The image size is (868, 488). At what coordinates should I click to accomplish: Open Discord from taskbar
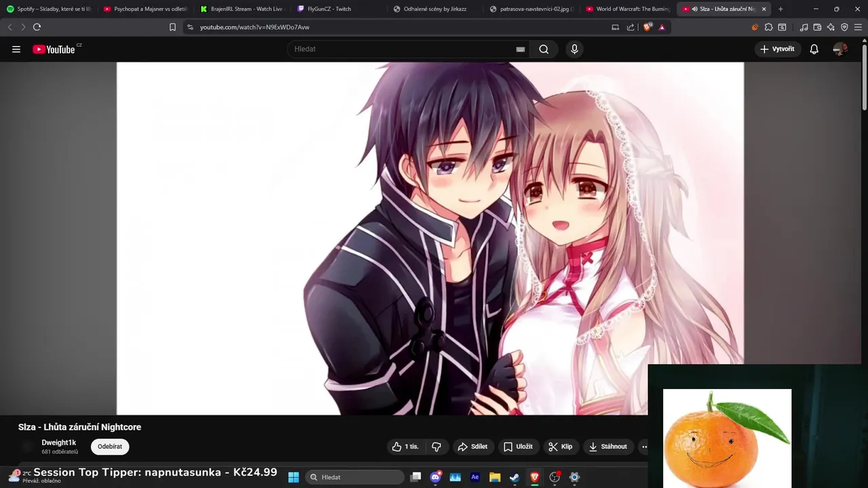(435, 477)
